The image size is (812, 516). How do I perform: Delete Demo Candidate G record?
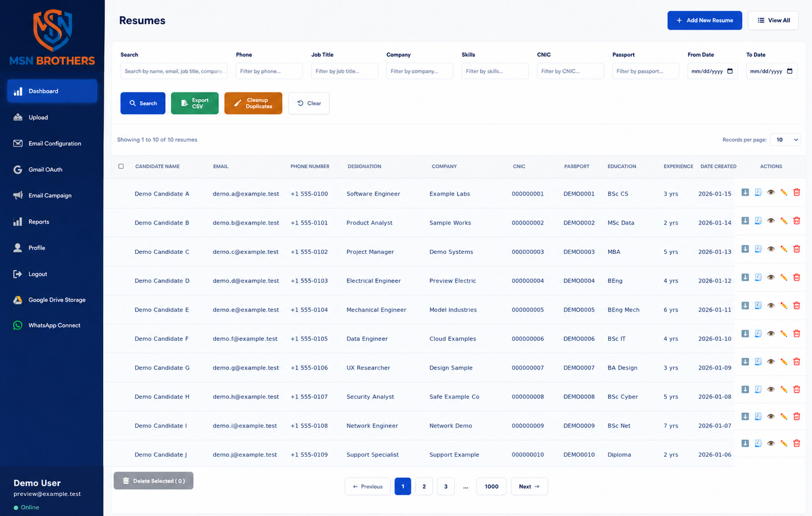(x=797, y=361)
